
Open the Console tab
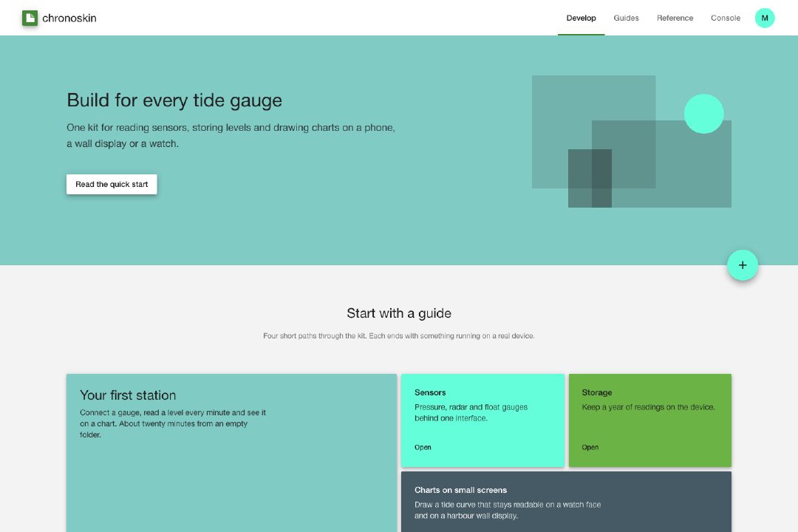pos(726,18)
